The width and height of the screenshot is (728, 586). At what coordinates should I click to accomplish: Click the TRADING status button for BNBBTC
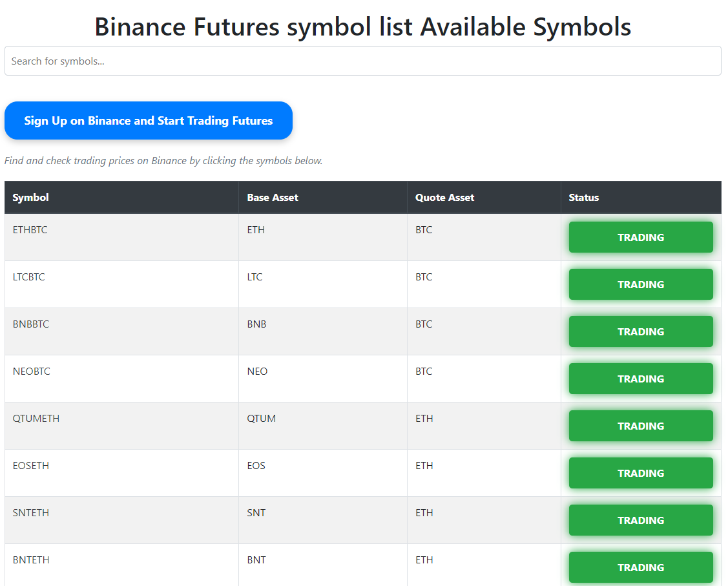[641, 331]
